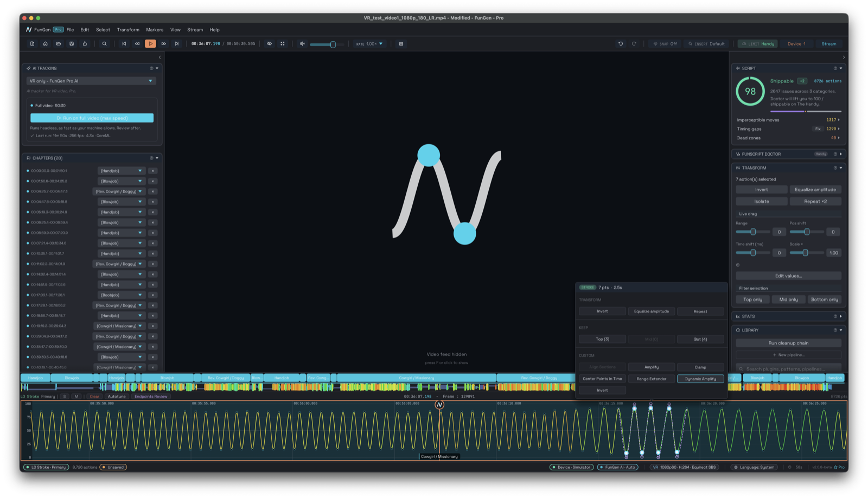Image resolution: width=868 pixels, height=498 pixels.
Task: Toggle INSERT Default mode
Action: point(706,44)
